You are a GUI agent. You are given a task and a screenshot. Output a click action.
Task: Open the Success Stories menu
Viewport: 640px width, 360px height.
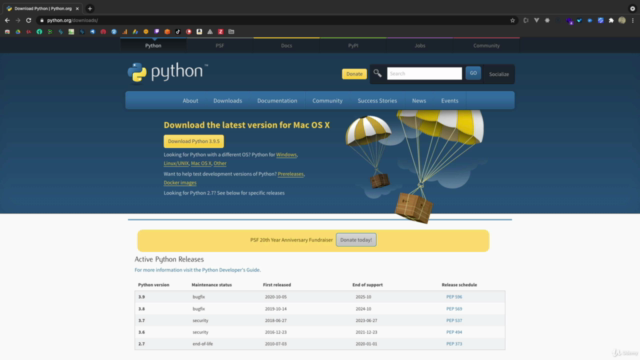click(x=377, y=101)
